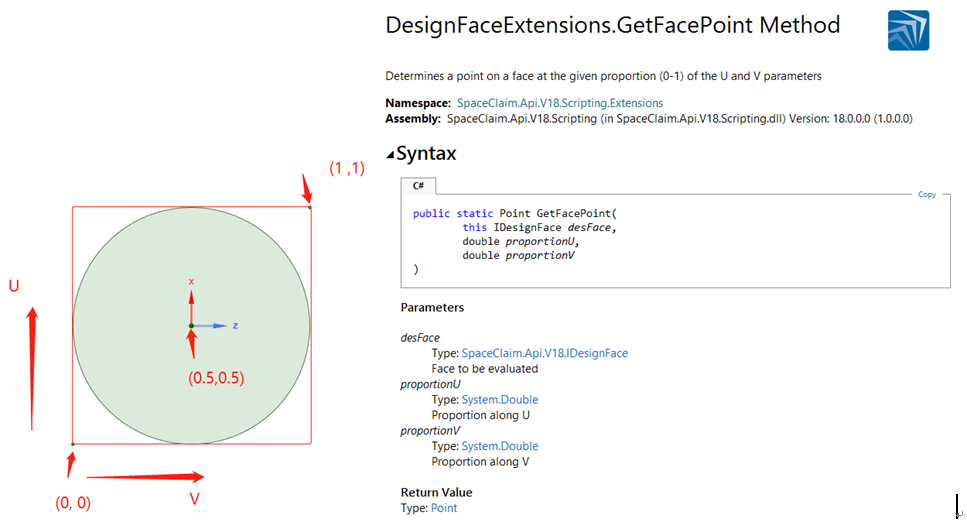Screen dimensions: 967x532
Task: Click the red V direction arrow
Action: click(145, 477)
